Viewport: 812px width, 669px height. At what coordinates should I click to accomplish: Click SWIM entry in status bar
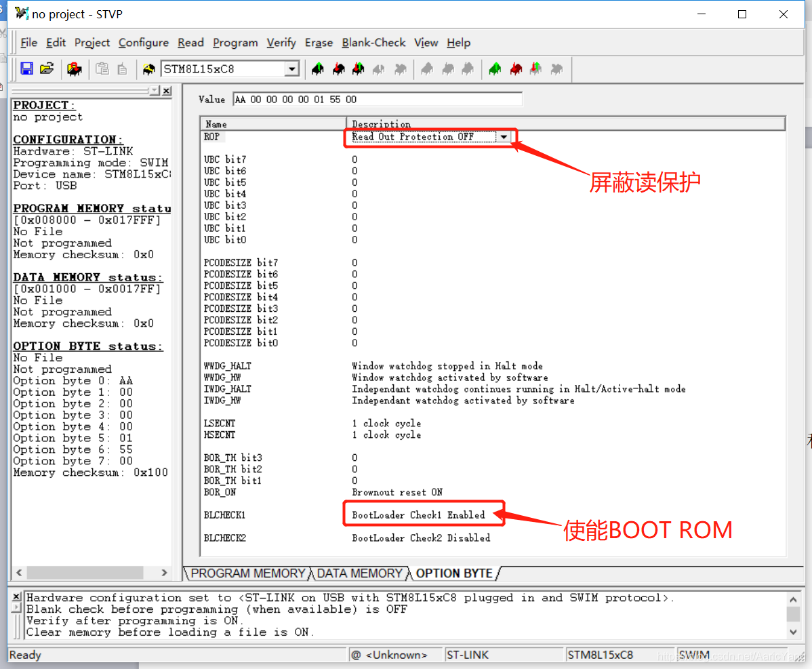point(693,655)
